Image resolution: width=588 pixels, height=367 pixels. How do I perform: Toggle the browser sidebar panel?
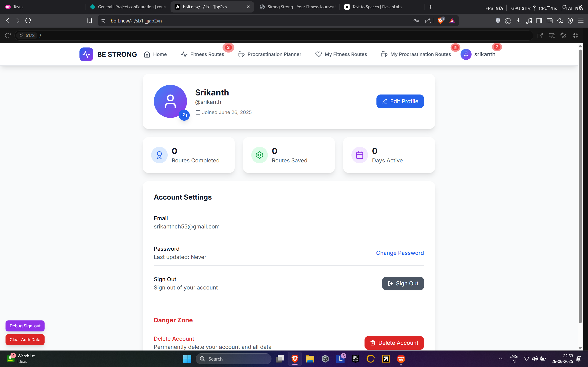coord(539,21)
